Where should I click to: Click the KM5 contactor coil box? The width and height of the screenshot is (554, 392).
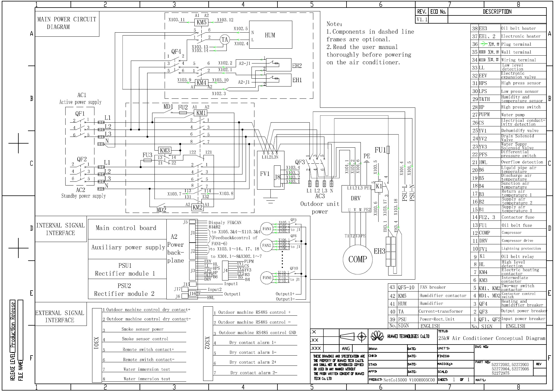(202, 22)
